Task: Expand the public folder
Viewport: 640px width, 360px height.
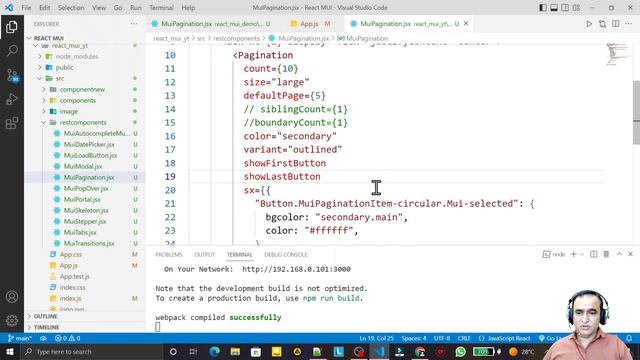Action: click(x=64, y=67)
